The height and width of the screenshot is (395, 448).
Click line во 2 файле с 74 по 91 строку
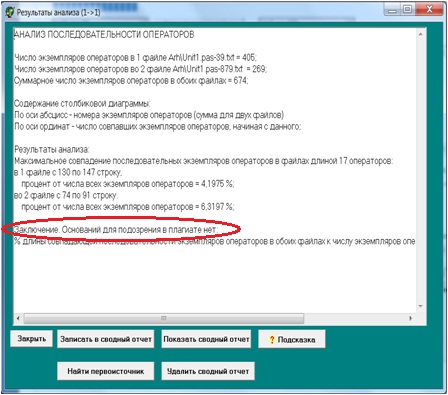[x=66, y=195]
